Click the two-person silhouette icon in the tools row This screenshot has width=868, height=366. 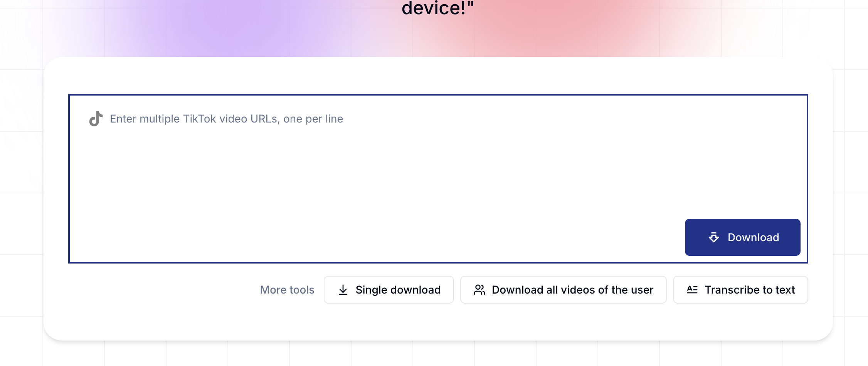(x=480, y=290)
